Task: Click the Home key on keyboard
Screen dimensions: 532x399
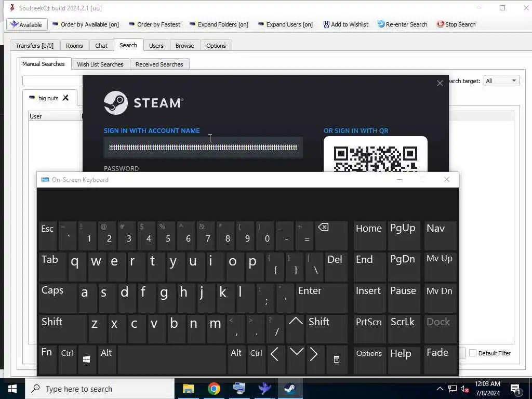Action: click(369, 235)
